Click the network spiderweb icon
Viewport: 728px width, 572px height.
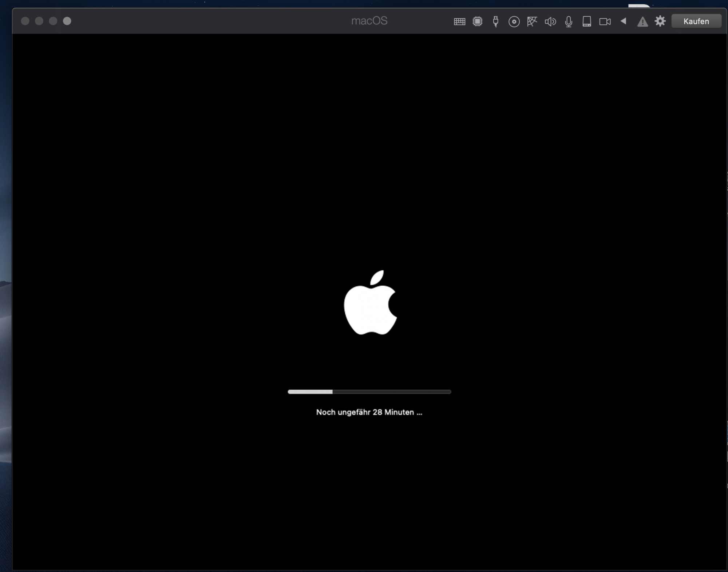(x=532, y=21)
